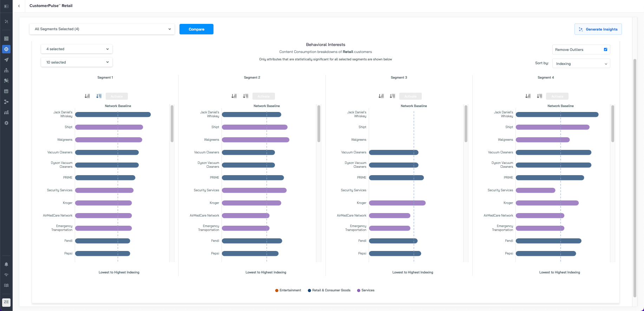Open the workflow diagram icon in sidebar
644x311 pixels.
pos(6,102)
